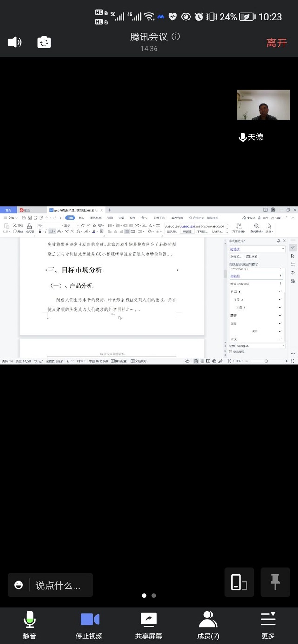Click the 文字排版 tool
Image resolution: width=298 pixels, height=644 pixels.
click(x=238, y=228)
